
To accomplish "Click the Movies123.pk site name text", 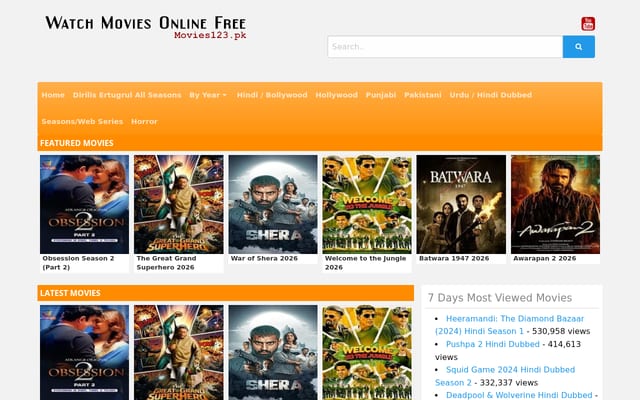I will pyautogui.click(x=210, y=35).
